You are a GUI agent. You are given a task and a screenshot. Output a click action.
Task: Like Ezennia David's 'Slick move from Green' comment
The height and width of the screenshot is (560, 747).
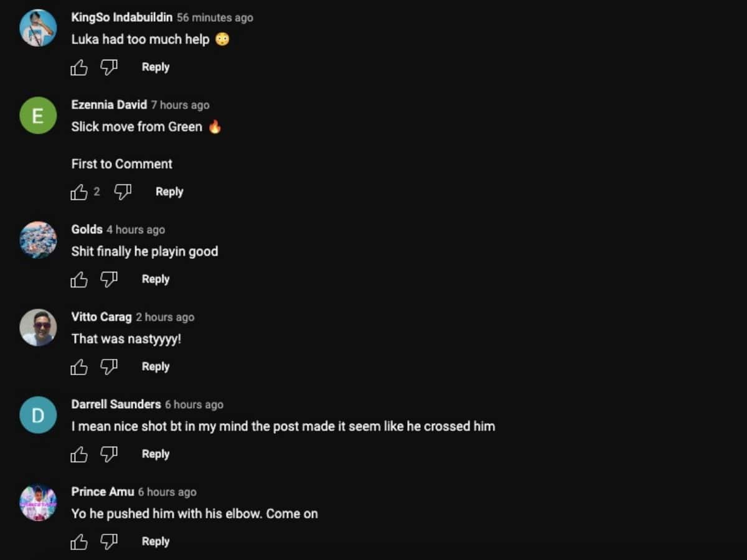click(x=79, y=192)
